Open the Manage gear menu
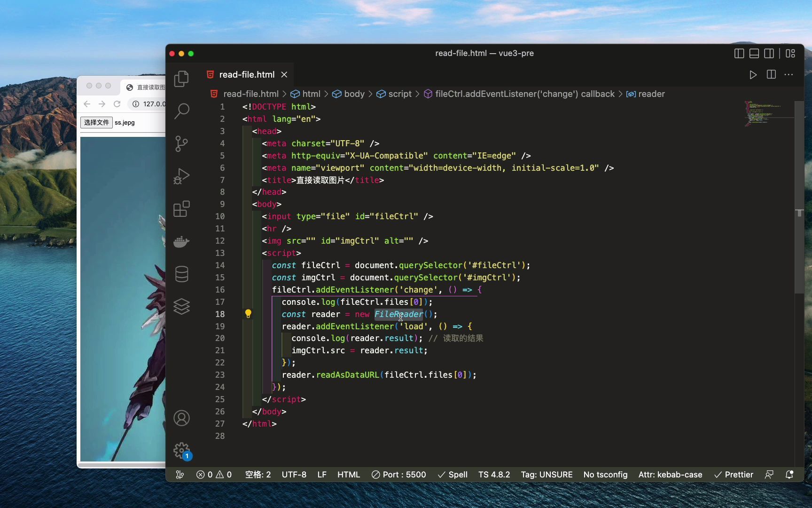The height and width of the screenshot is (508, 812). point(181,451)
